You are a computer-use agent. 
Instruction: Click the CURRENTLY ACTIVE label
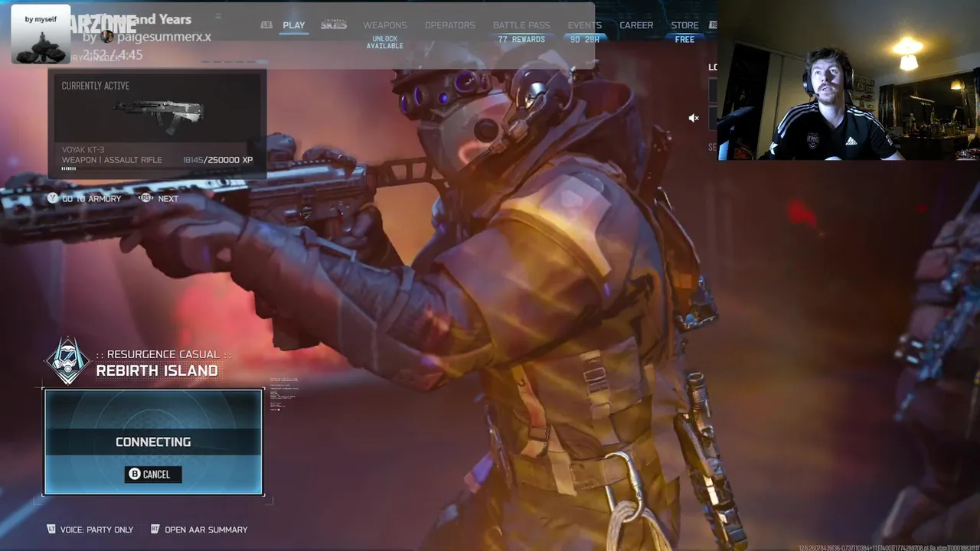coord(96,86)
